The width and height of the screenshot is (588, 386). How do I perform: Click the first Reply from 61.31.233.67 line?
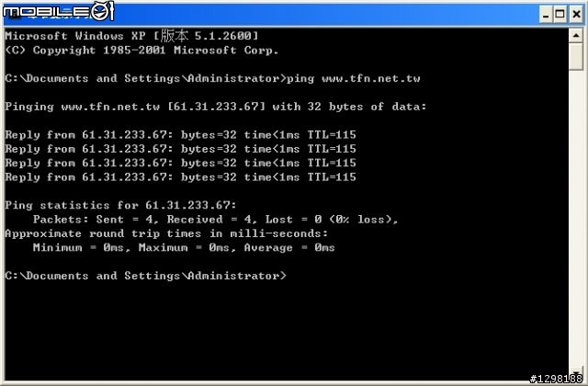click(180, 135)
